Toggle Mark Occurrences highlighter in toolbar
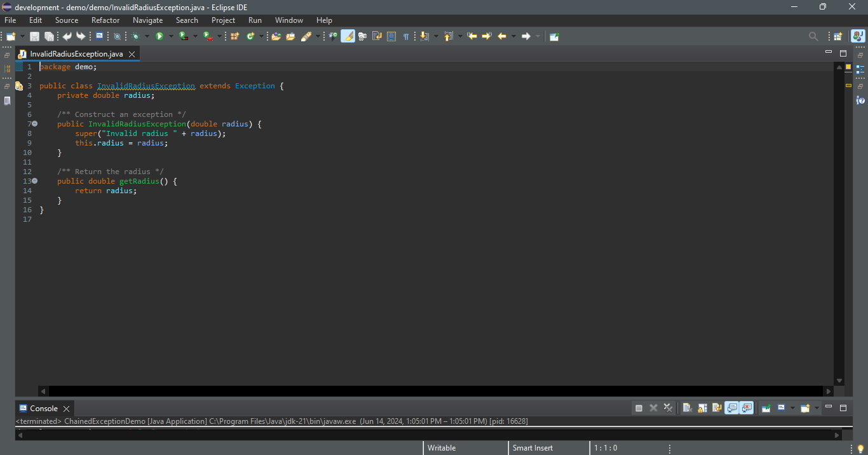The image size is (868, 455). [348, 37]
